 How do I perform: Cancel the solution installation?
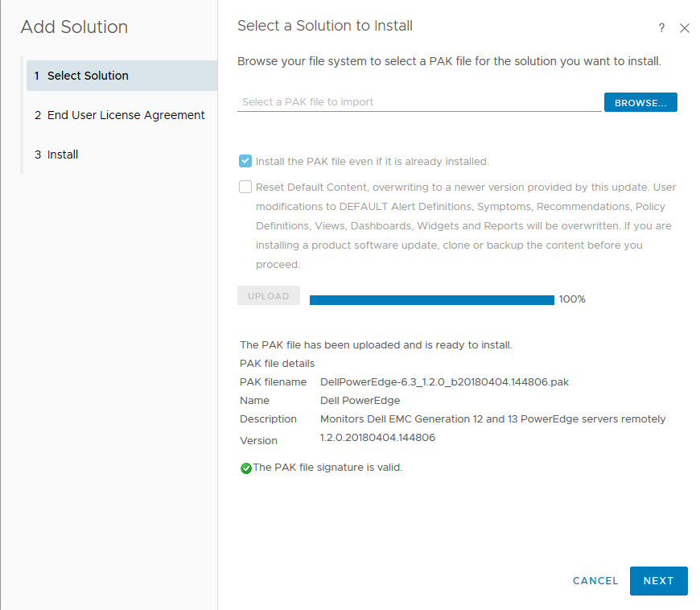[x=595, y=581]
